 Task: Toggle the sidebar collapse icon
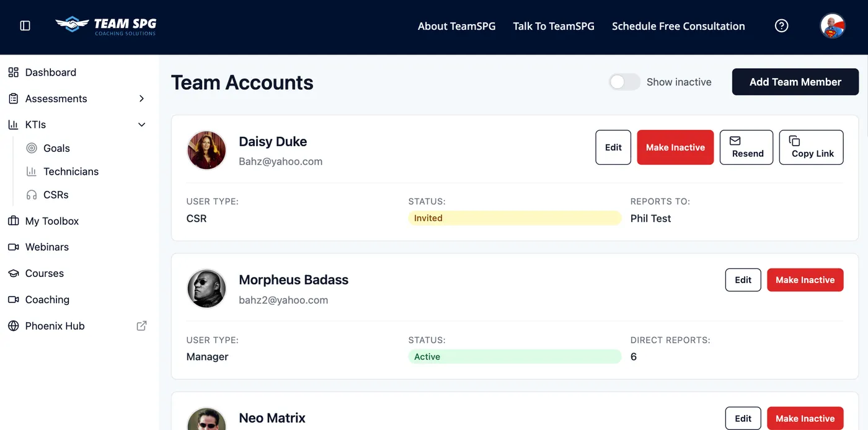pyautogui.click(x=25, y=26)
